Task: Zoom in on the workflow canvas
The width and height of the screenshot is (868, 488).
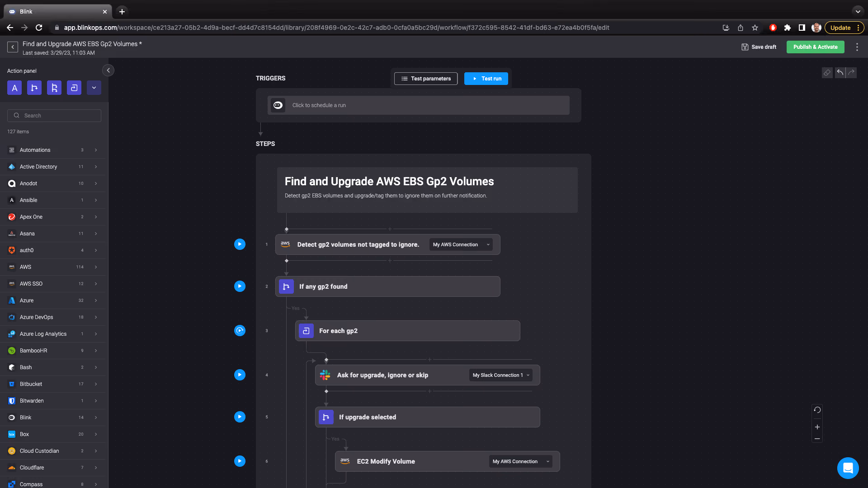Action: click(x=817, y=427)
